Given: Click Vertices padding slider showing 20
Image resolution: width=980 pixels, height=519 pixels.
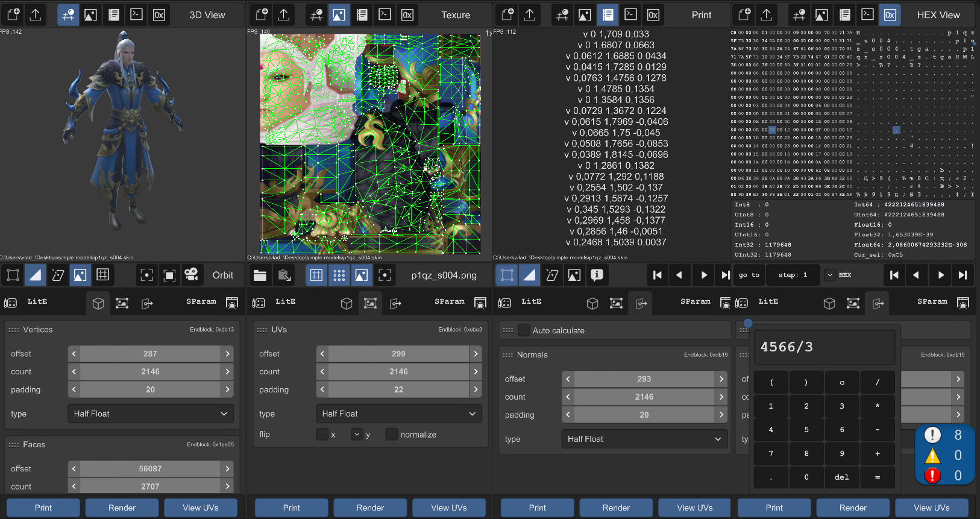Looking at the screenshot, I should (x=151, y=390).
